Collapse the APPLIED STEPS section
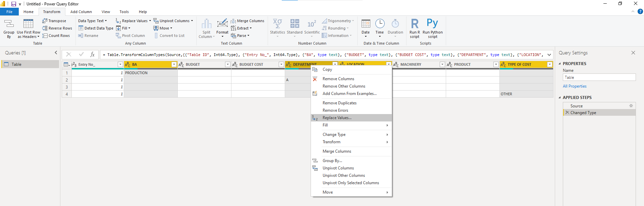 point(559,97)
